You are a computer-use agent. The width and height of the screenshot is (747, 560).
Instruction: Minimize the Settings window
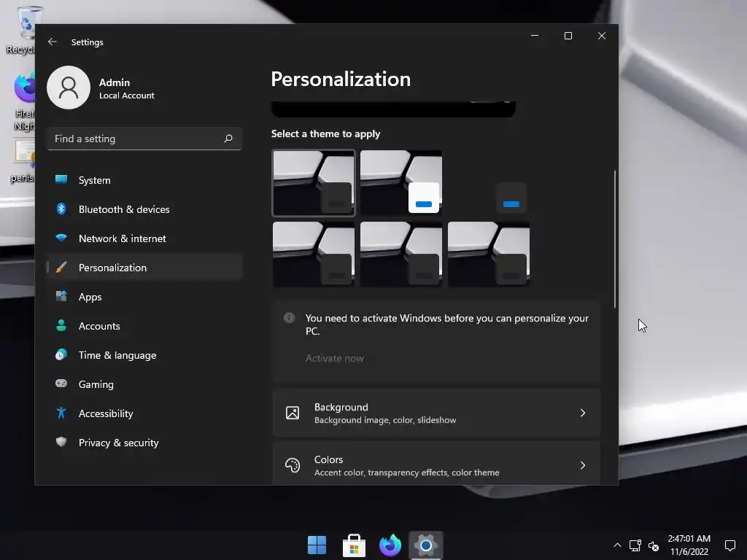pyautogui.click(x=535, y=36)
